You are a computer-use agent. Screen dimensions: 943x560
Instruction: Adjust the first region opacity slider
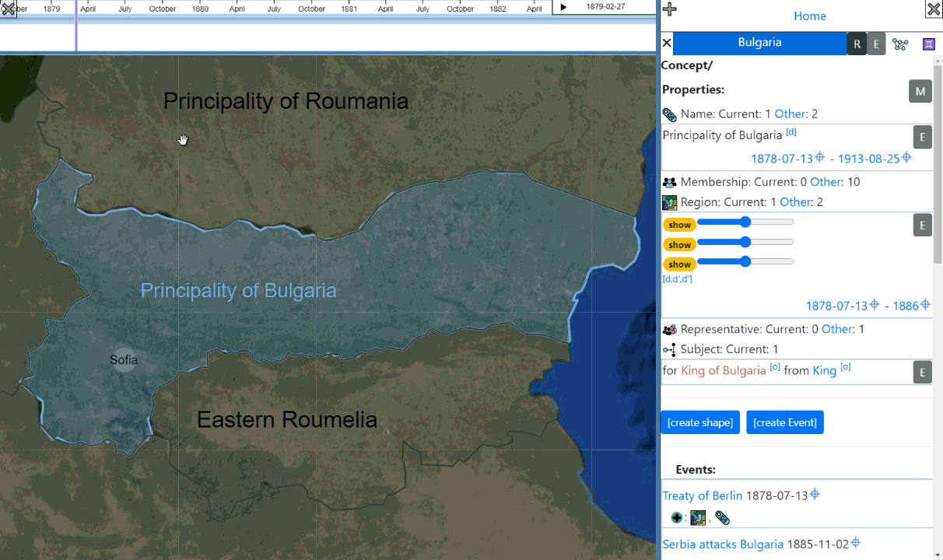745,222
